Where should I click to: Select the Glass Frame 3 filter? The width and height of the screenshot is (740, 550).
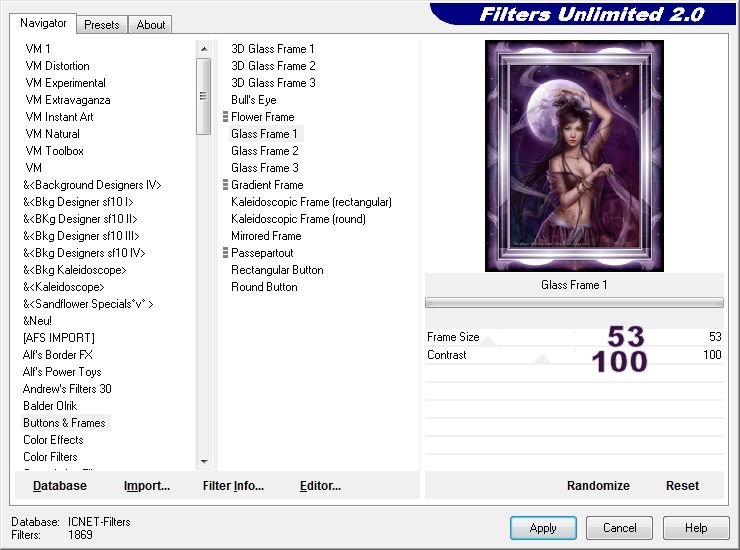(264, 168)
